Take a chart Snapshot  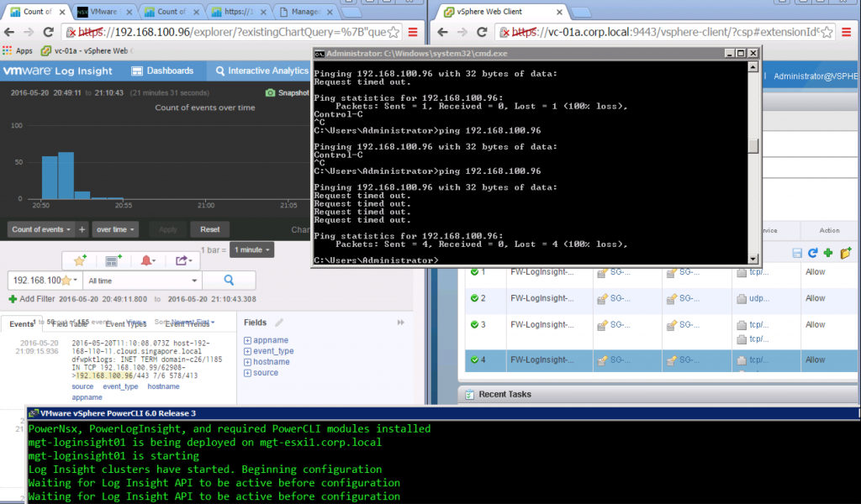tap(286, 92)
